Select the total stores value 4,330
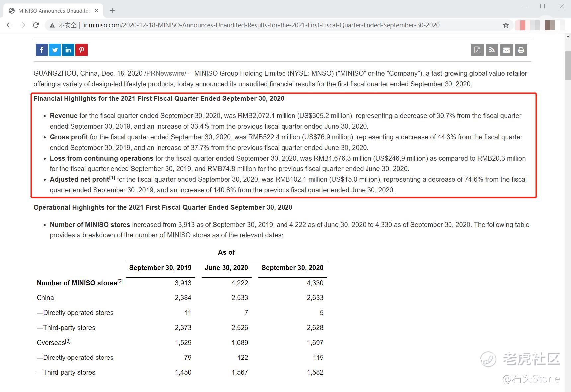This screenshot has width=571, height=392. click(x=315, y=283)
